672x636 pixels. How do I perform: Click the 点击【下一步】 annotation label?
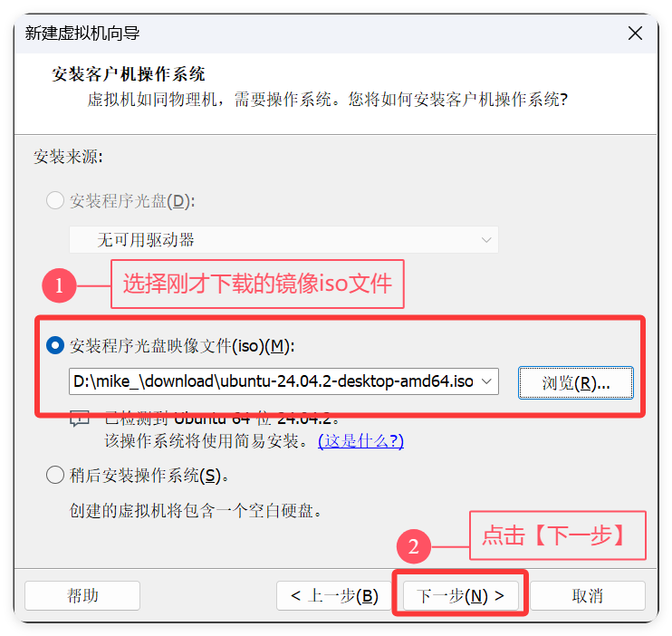pos(558,535)
